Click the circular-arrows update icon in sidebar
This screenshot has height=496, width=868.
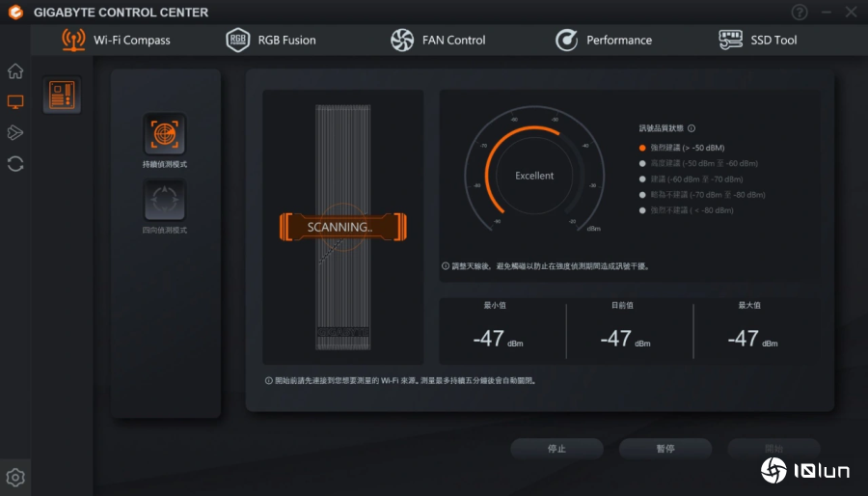point(15,163)
